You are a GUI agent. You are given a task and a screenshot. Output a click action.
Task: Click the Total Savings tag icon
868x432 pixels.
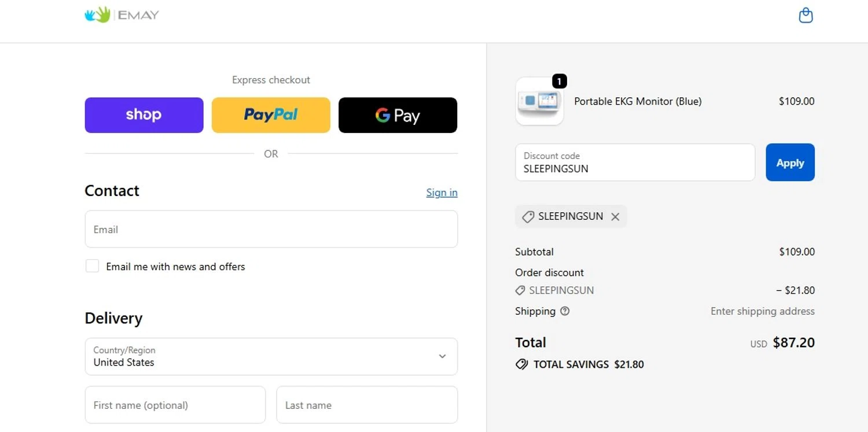click(x=521, y=364)
